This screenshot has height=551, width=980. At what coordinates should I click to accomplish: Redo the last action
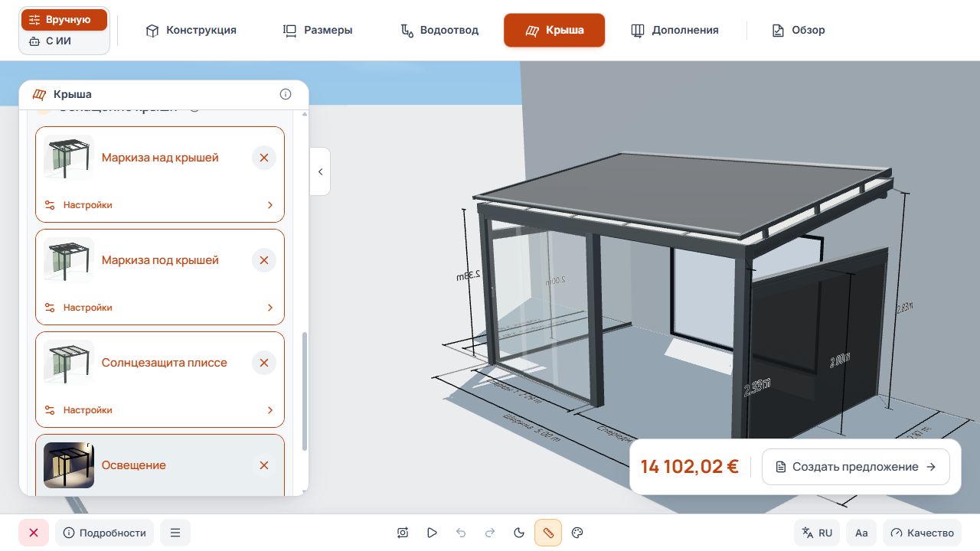pos(490,533)
